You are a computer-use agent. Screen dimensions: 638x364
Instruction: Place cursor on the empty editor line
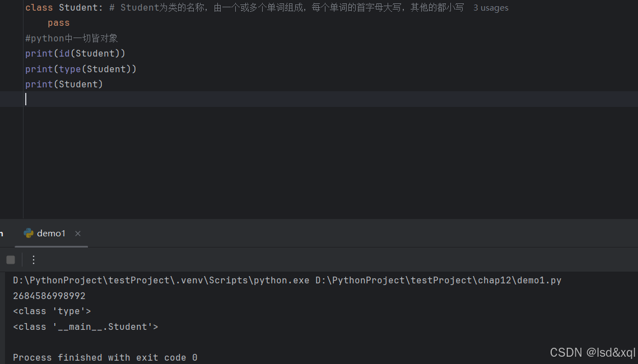click(319, 99)
